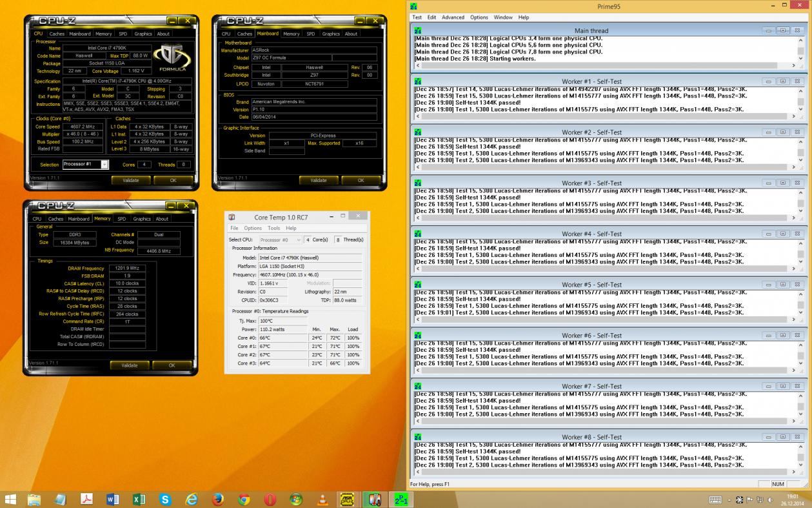The height and width of the screenshot is (508, 812).
Task: Click Worker #3 horizontal scrollbar
Action: pyautogui.click(x=605, y=218)
